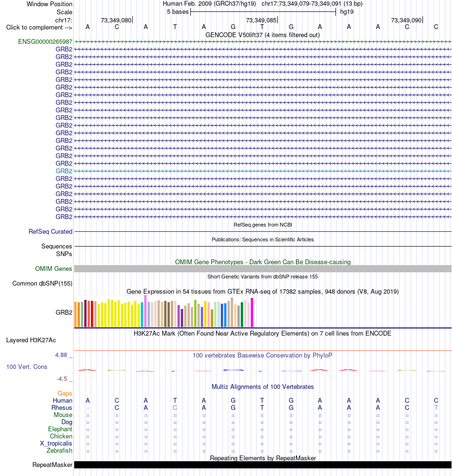The height and width of the screenshot is (476, 452).
Task: Click the gray OMIM Genes item bar
Action: click(x=263, y=268)
